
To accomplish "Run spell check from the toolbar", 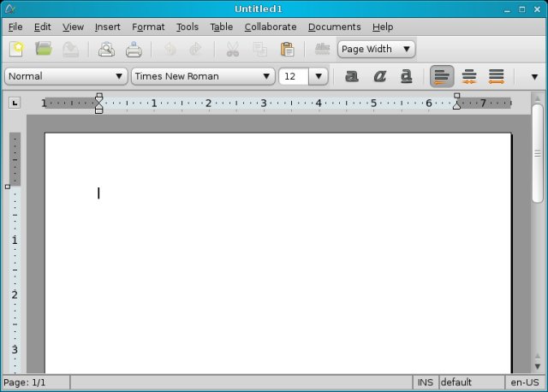I will [x=323, y=49].
